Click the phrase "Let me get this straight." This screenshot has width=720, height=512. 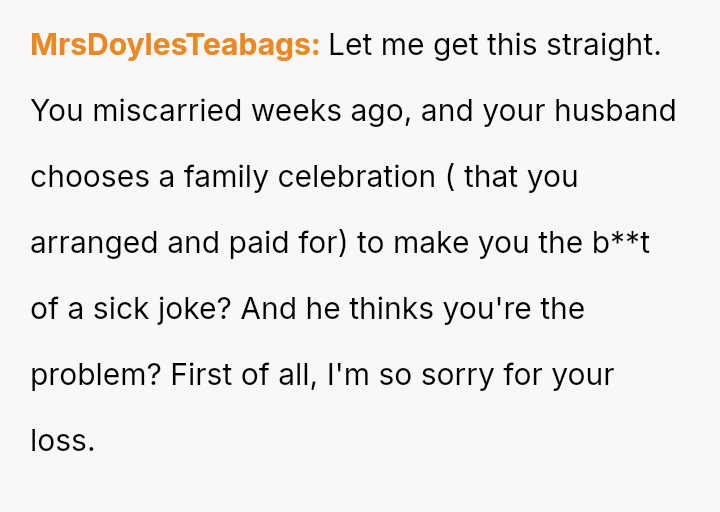(494, 45)
